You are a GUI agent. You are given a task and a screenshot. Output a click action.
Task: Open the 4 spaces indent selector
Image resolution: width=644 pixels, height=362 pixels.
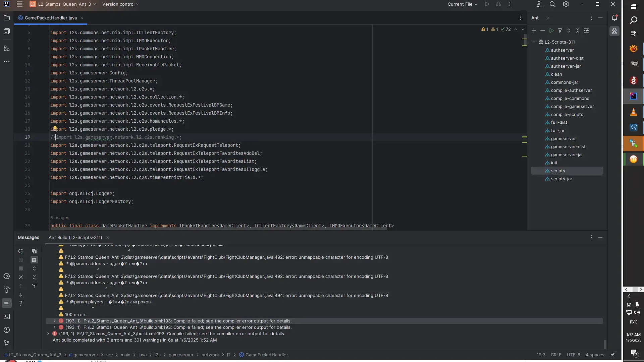point(595,355)
